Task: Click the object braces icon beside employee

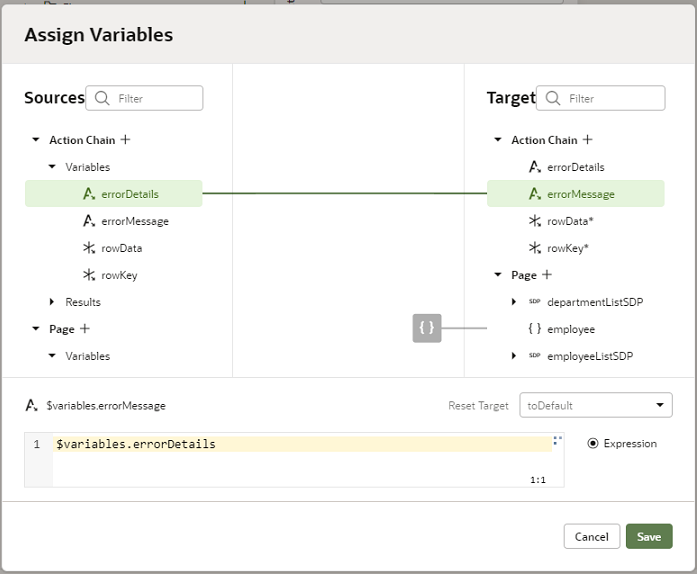Action: [535, 329]
